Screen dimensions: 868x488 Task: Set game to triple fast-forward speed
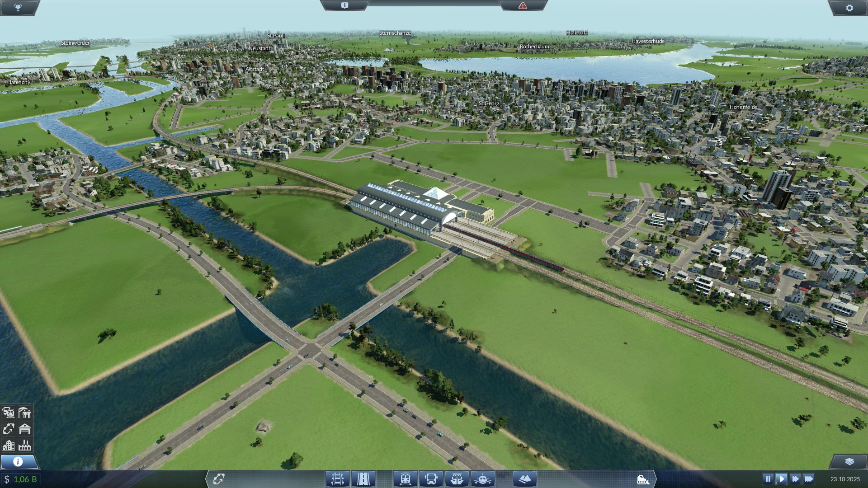[x=809, y=479]
